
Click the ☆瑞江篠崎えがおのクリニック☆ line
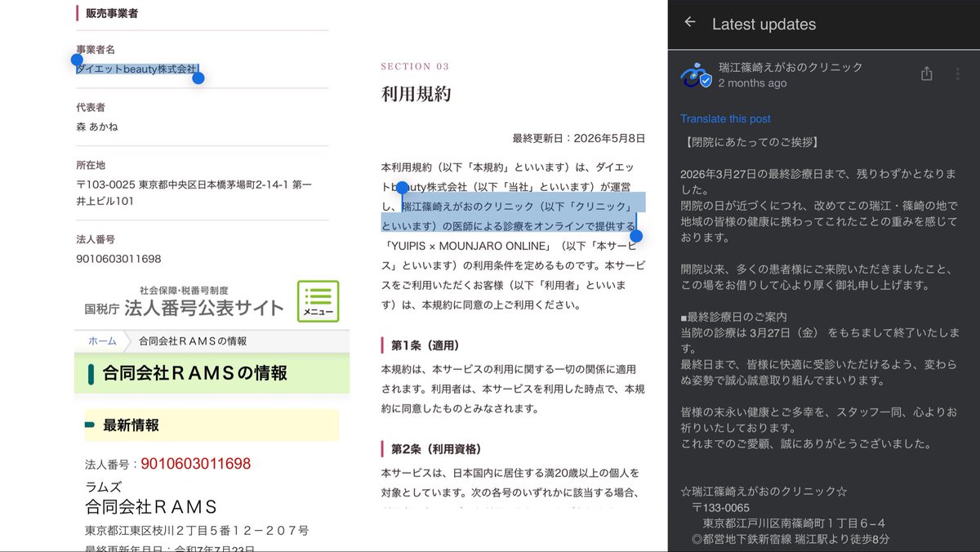[x=764, y=492]
